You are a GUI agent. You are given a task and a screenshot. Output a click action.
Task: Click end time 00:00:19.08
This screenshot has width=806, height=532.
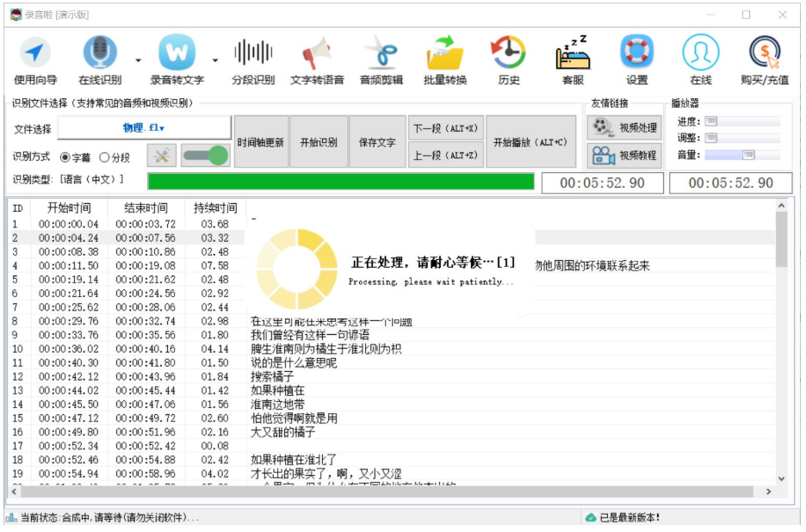(146, 266)
